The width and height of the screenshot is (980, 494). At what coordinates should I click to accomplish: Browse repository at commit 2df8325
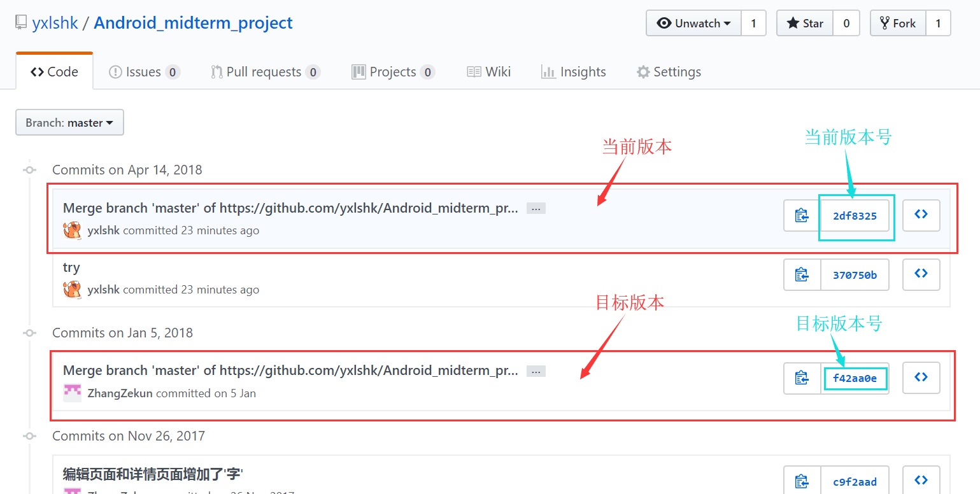(921, 215)
